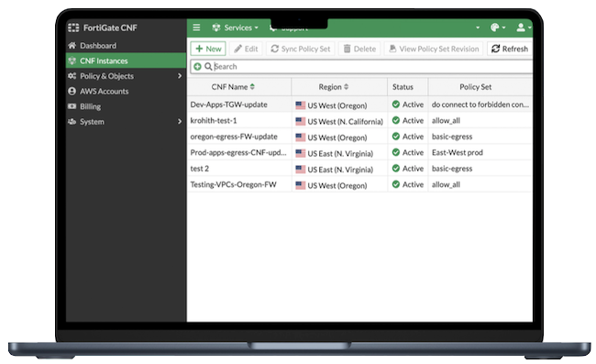This screenshot has width=596, height=364.
Task: Click the magnifier icon in the search bar
Action: coord(208,67)
